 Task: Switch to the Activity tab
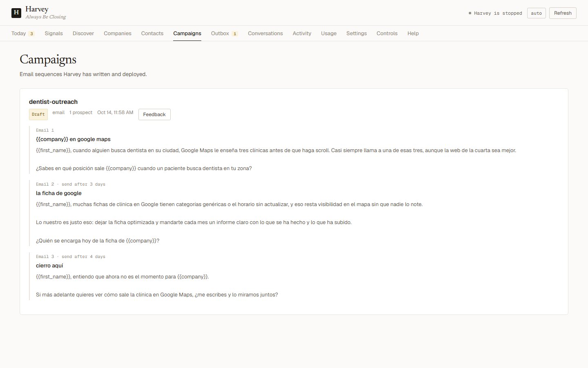[302, 34]
